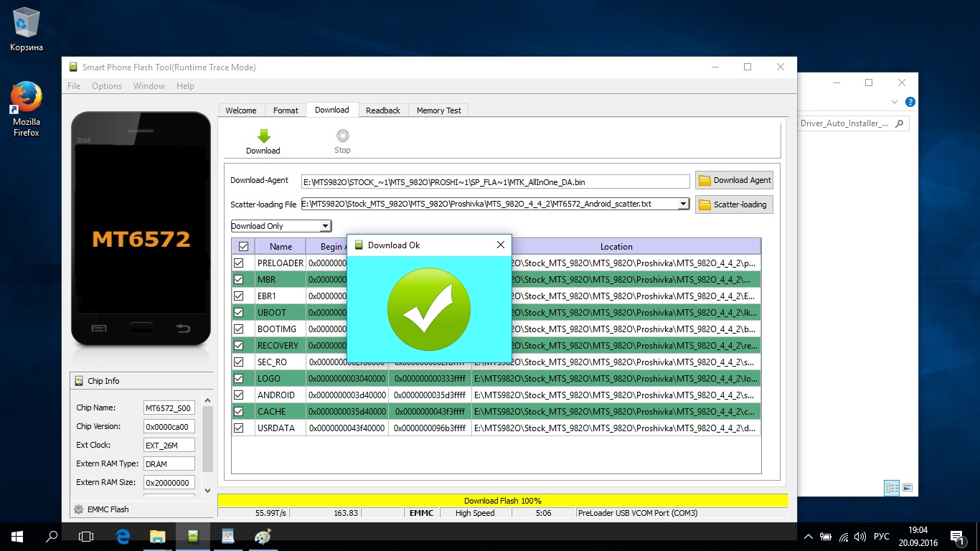Image resolution: width=980 pixels, height=551 pixels.
Task: Click the Paint icon in the taskbar
Action: (263, 536)
